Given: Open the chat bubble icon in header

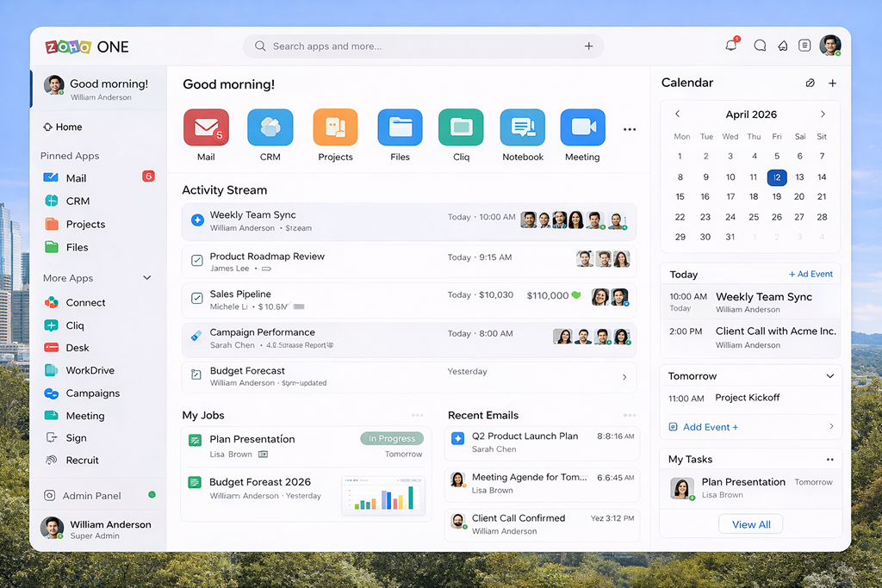Looking at the screenshot, I should pos(760,46).
